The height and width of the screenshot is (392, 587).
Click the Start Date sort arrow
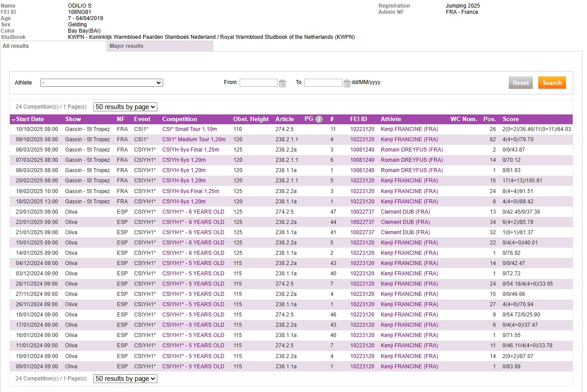13,119
